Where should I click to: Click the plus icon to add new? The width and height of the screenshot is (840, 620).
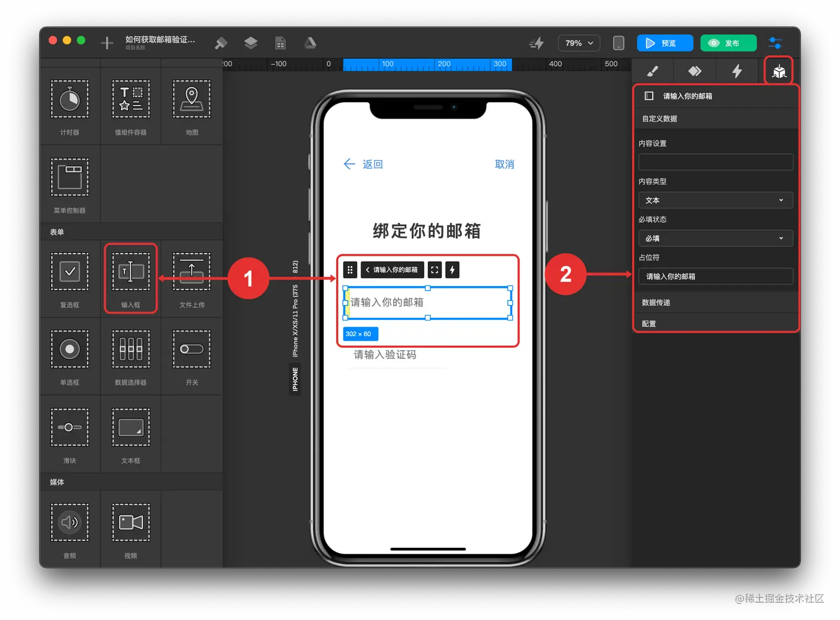pyautogui.click(x=107, y=43)
